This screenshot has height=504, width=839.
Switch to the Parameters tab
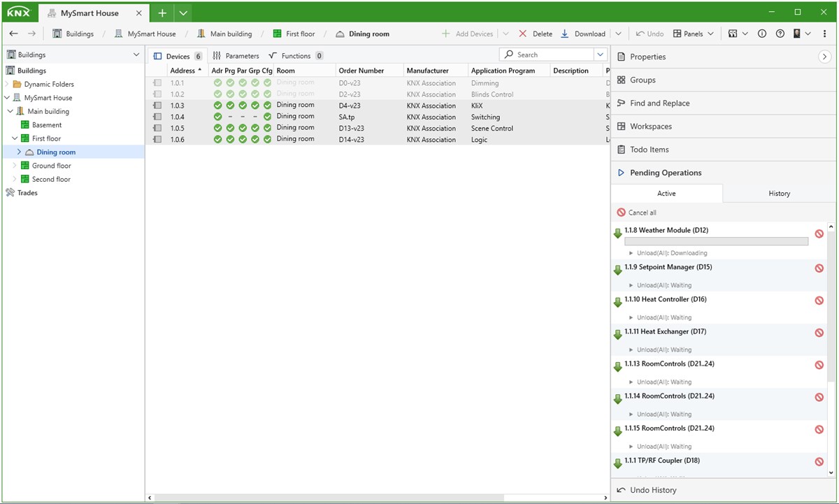click(236, 56)
